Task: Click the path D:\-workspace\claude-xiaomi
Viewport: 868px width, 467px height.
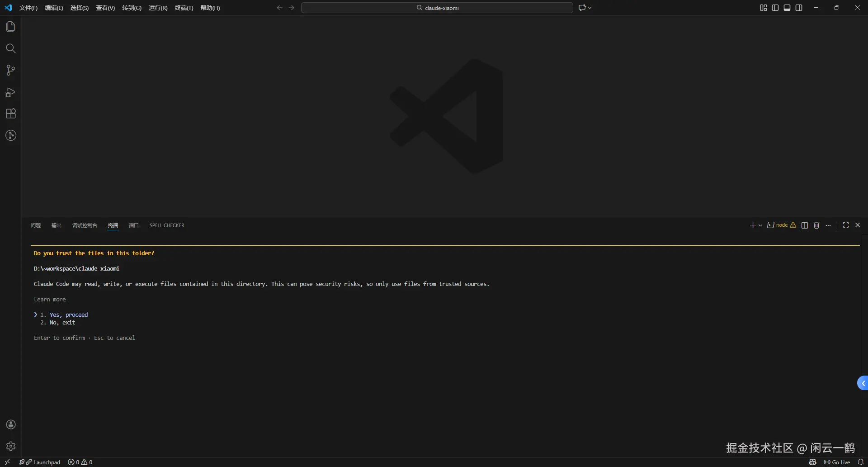Action: click(x=76, y=269)
